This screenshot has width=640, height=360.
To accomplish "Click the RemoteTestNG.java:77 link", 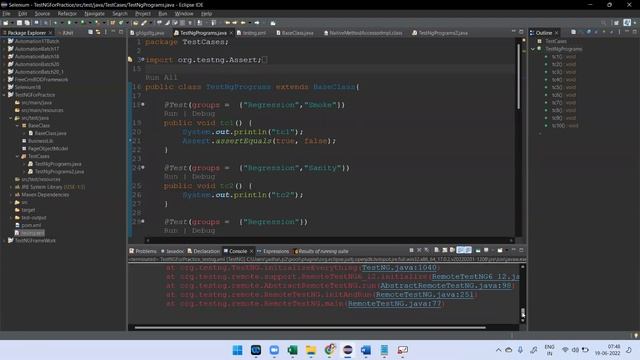I will [x=394, y=304].
